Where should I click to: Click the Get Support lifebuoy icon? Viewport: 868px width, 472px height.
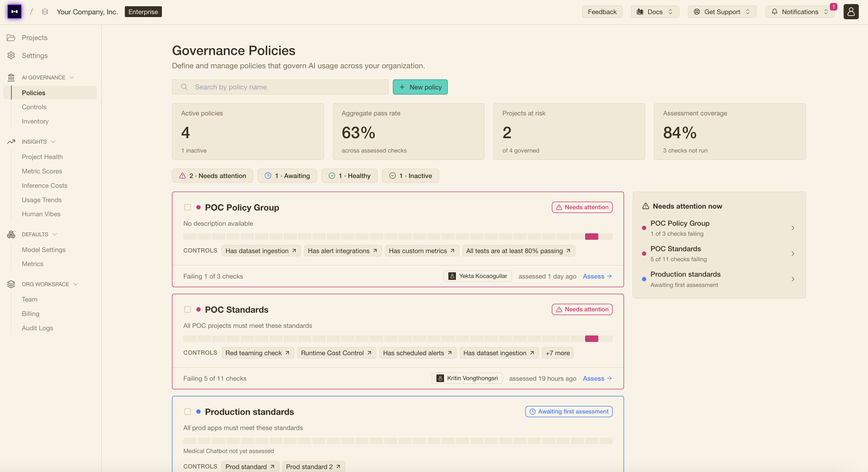[697, 12]
